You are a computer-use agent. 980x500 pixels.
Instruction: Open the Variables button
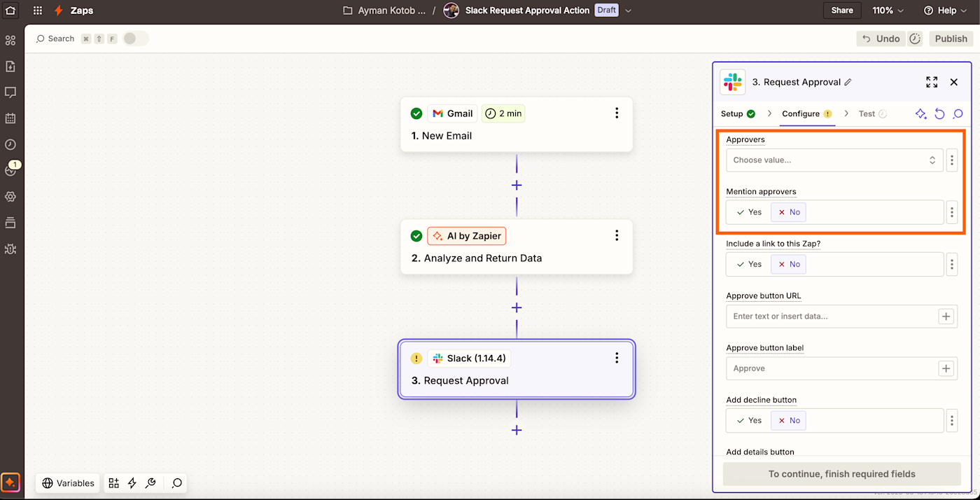click(68, 483)
